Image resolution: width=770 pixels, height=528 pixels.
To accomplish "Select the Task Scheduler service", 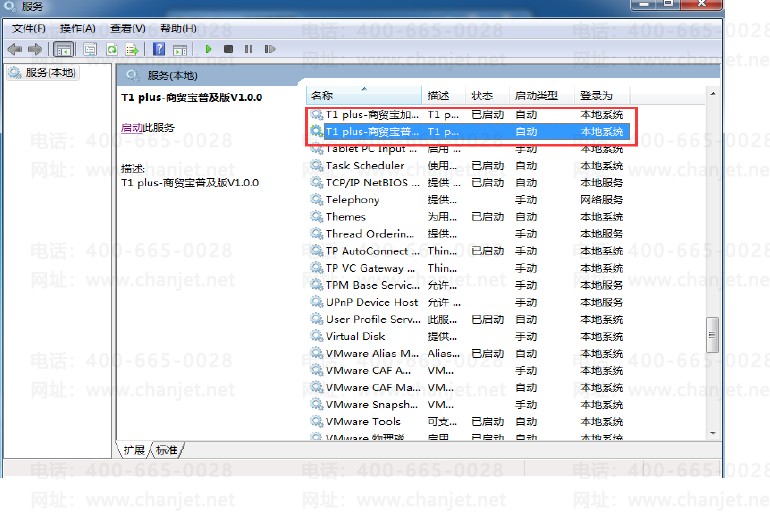I will [469, 166].
